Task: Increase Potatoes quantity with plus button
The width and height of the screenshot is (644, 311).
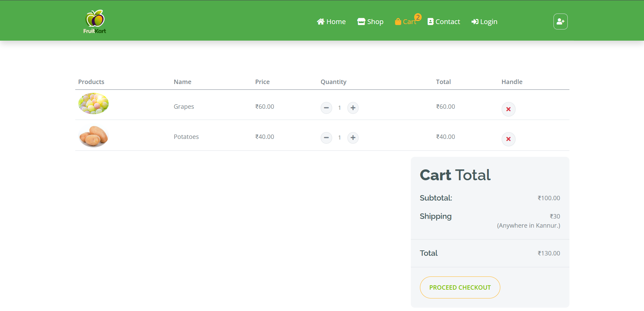Action: coord(353,138)
